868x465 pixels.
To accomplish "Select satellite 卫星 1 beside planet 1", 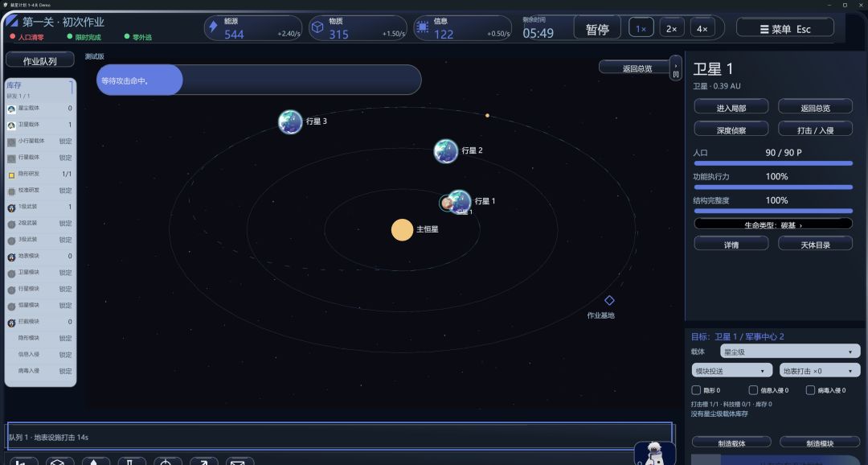I will tap(446, 204).
